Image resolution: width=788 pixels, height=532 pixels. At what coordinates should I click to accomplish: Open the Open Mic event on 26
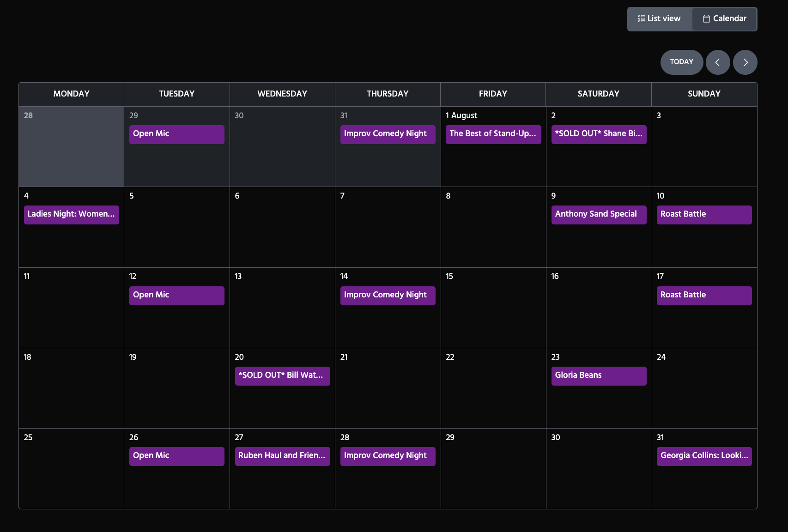click(177, 456)
